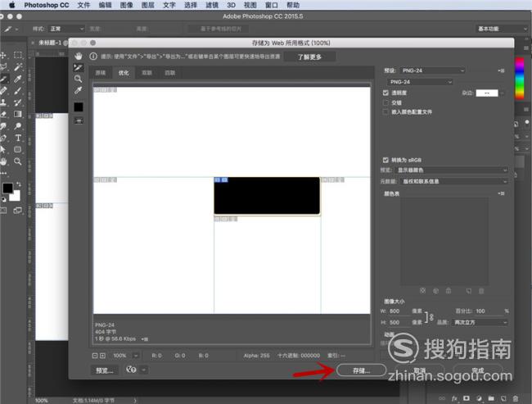Open the browser selection arrow beside preview icon

click(144, 370)
